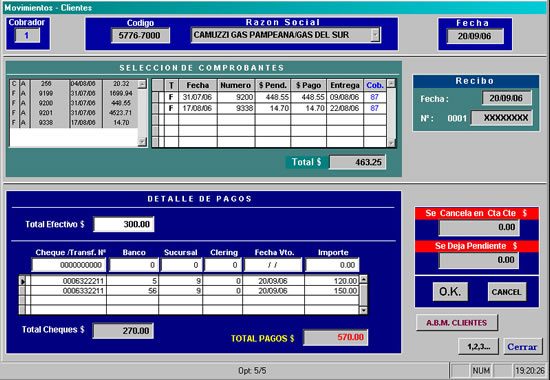The height and width of the screenshot is (380, 550).
Task: Click the Cobrador number field
Action: coord(27,35)
